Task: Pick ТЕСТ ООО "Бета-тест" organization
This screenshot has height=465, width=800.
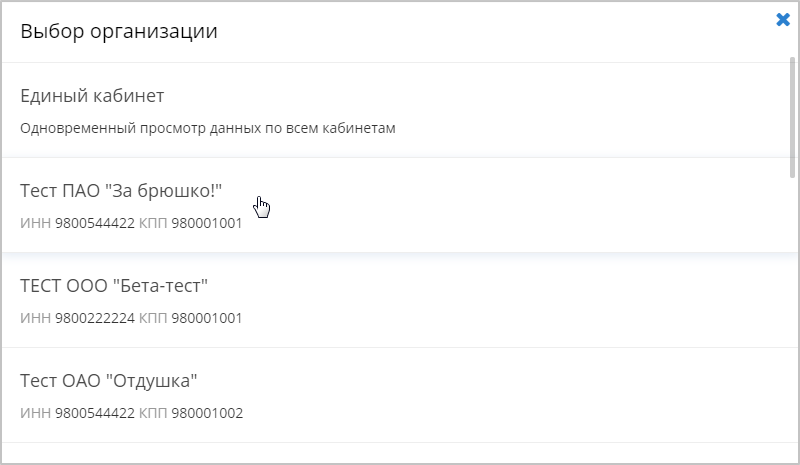Action: tap(114, 286)
